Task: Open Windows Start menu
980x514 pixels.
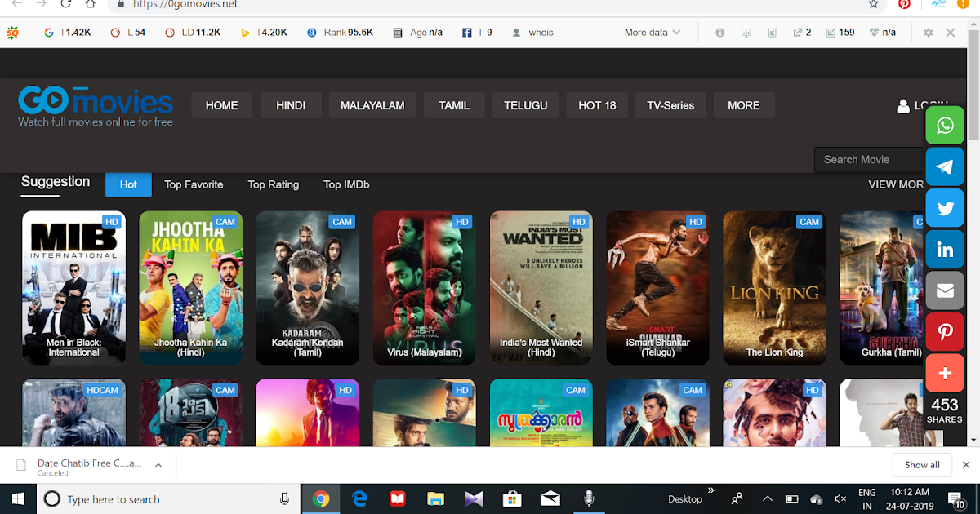Action: (17, 498)
